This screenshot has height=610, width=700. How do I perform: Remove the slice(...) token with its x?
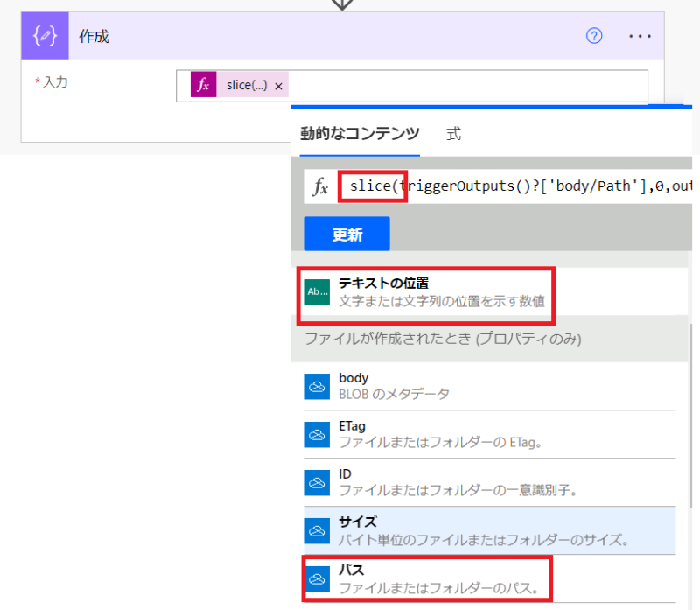(278, 86)
